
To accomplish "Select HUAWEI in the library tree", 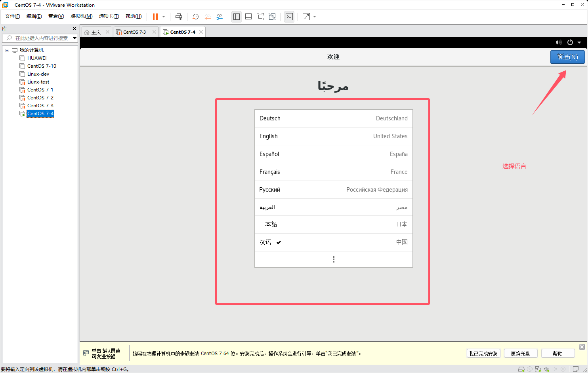I will pos(37,58).
